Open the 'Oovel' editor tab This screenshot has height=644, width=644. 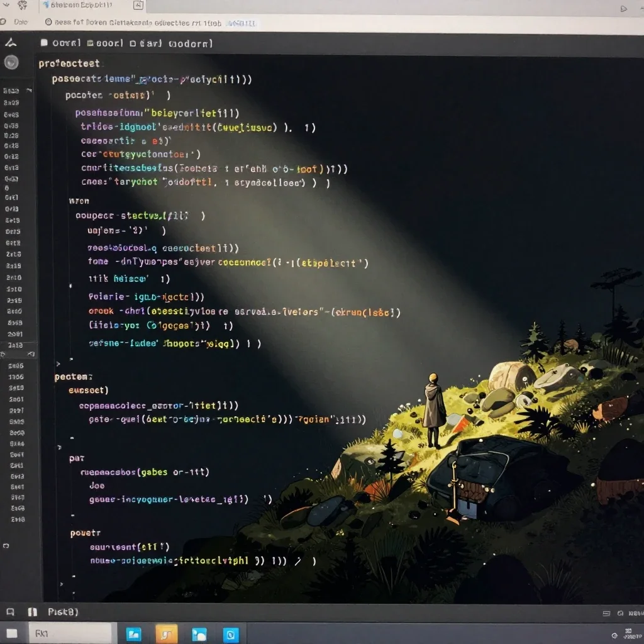(x=61, y=43)
